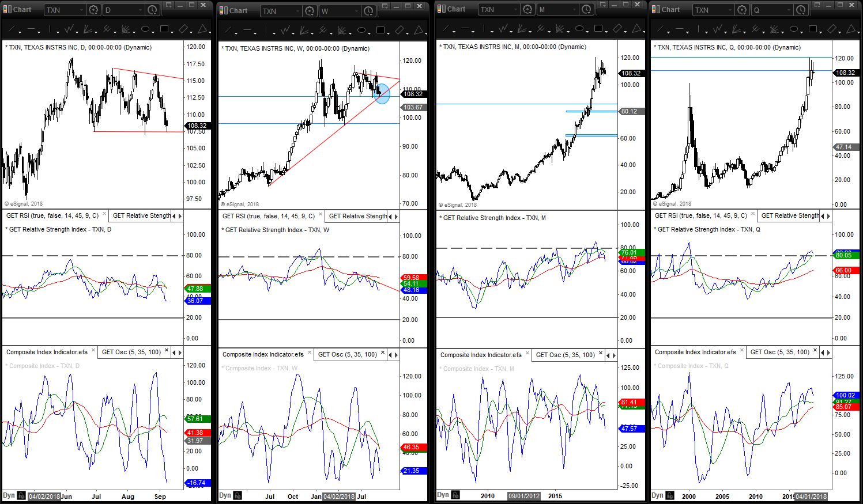
Task: Select the trend line tool in monthly chart
Action: click(x=446, y=28)
